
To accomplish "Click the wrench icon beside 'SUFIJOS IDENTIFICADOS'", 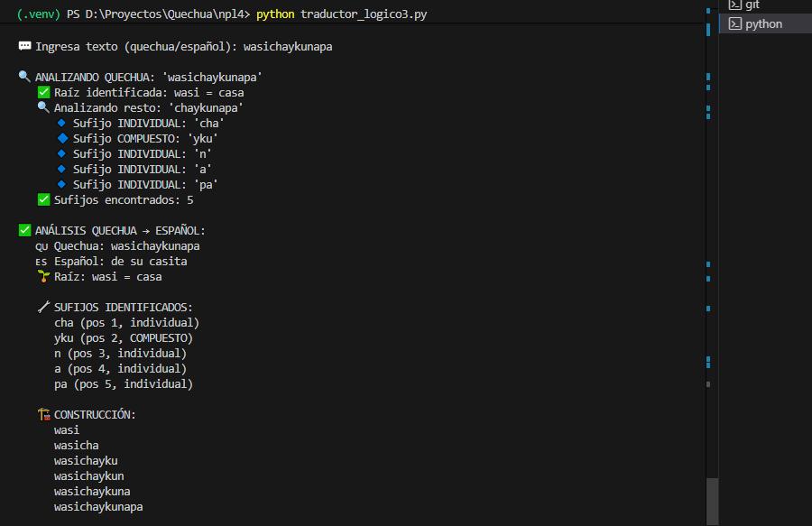I will [x=43, y=307].
